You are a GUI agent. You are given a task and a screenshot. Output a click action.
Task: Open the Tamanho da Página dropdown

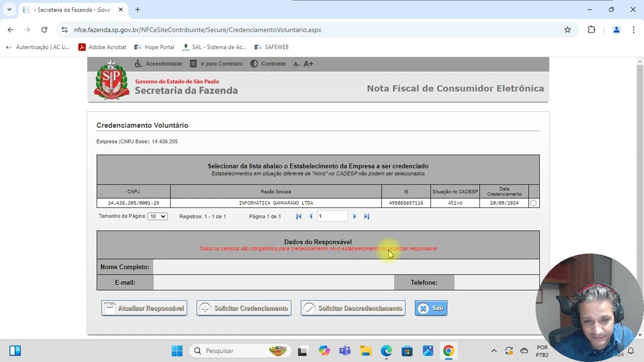pyautogui.click(x=157, y=216)
